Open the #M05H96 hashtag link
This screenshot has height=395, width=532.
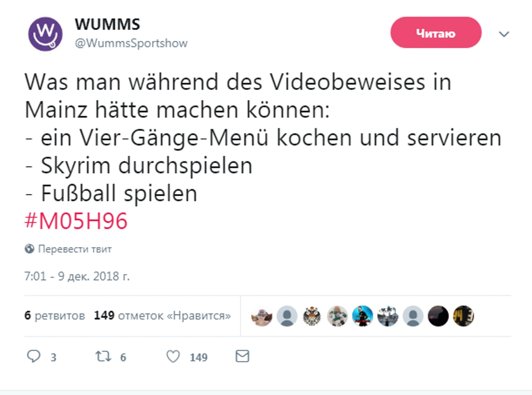(76, 221)
